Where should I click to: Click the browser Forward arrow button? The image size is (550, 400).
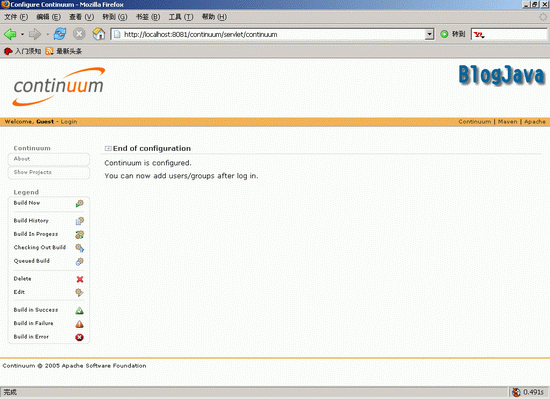pos(35,34)
